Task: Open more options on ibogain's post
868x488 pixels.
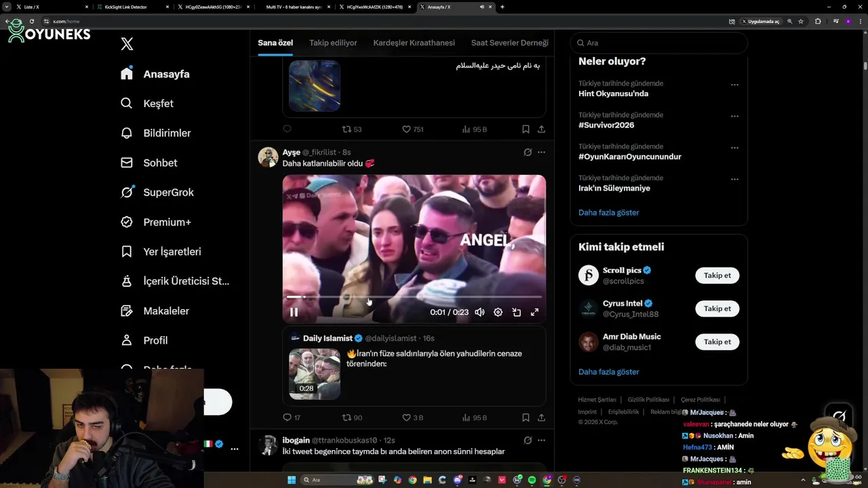Action: tap(541, 441)
